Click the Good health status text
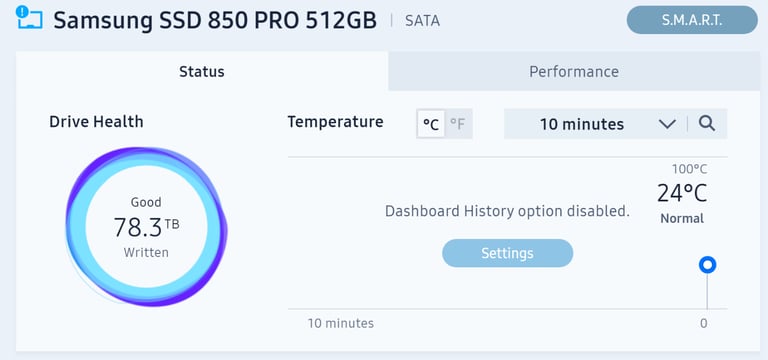The width and height of the screenshot is (768, 360). pos(146,202)
